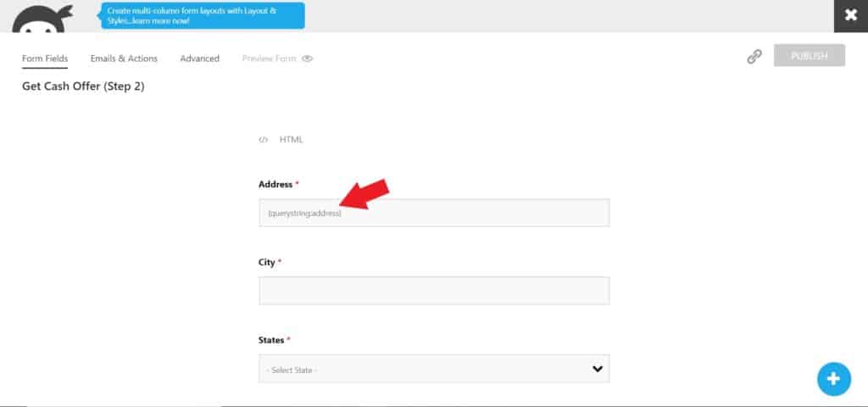The image size is (868, 407).
Task: Click the Get Cash Offer (Step 2) title
Action: [x=83, y=87]
